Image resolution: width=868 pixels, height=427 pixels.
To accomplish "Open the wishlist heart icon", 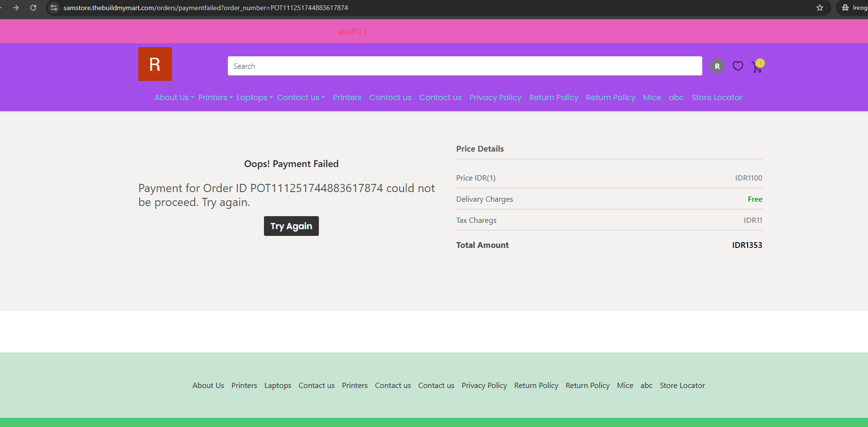I will 738,66.
